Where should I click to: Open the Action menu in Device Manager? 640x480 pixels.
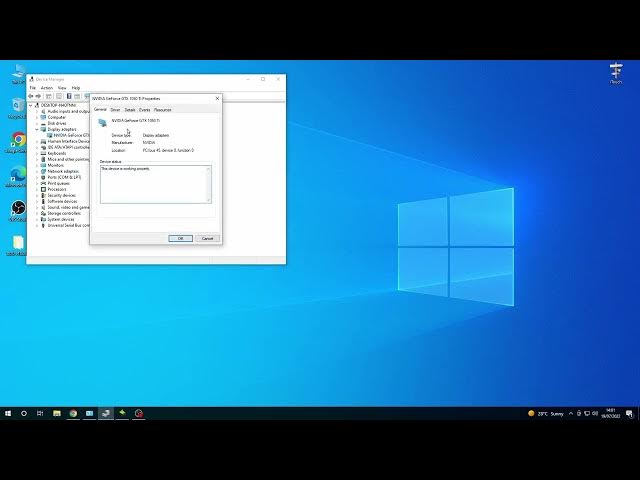(46, 88)
